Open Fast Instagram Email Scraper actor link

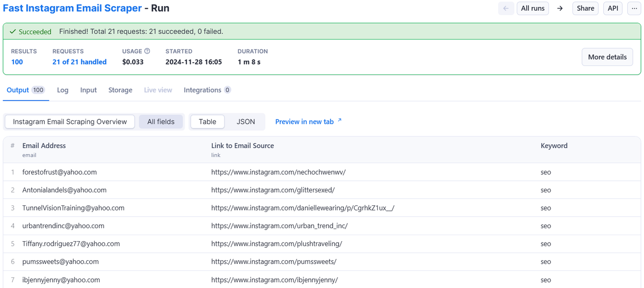click(x=72, y=9)
